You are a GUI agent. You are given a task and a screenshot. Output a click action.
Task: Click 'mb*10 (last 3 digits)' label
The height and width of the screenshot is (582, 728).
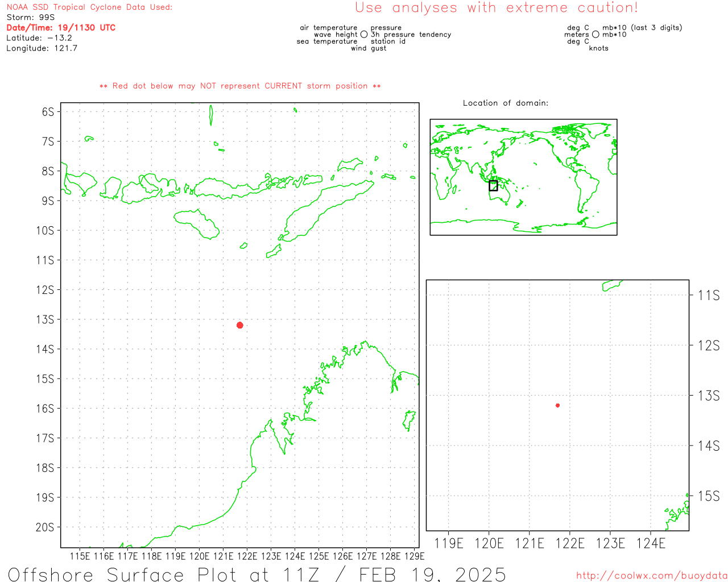tap(642, 27)
